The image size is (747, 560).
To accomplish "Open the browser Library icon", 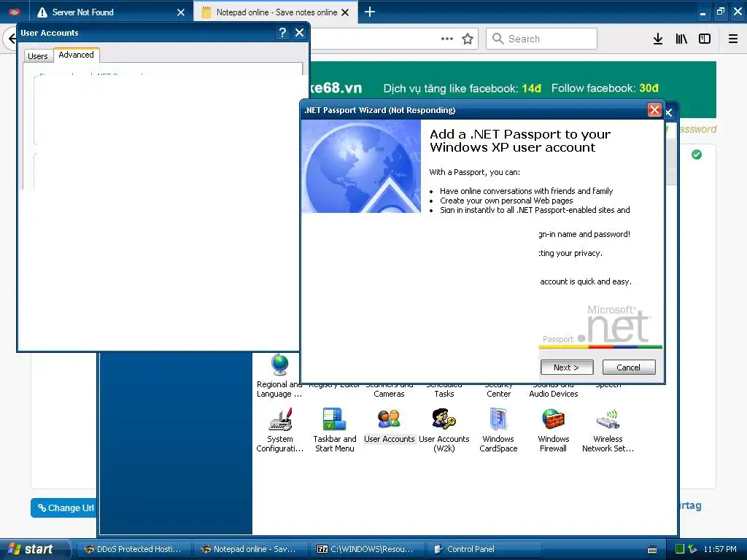I will (681, 39).
